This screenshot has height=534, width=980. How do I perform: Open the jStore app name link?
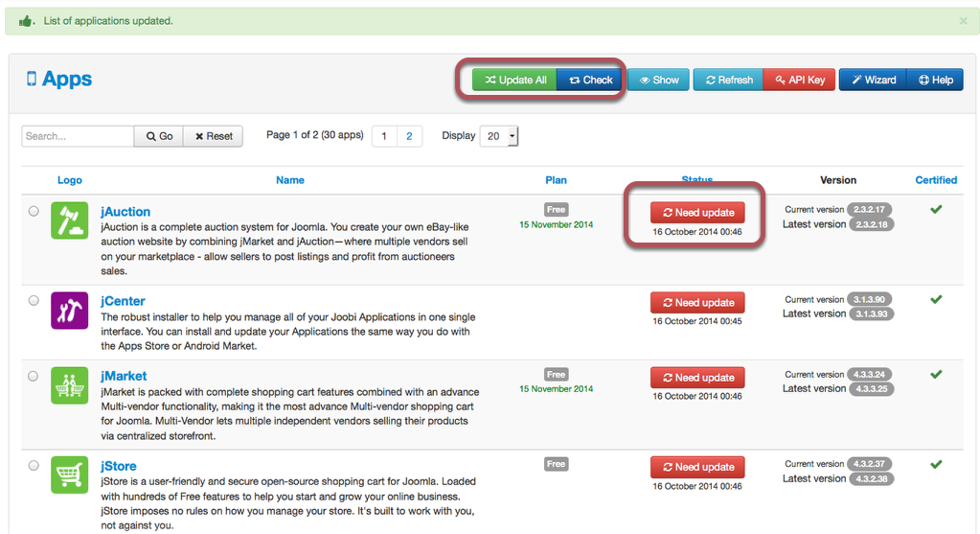119,466
